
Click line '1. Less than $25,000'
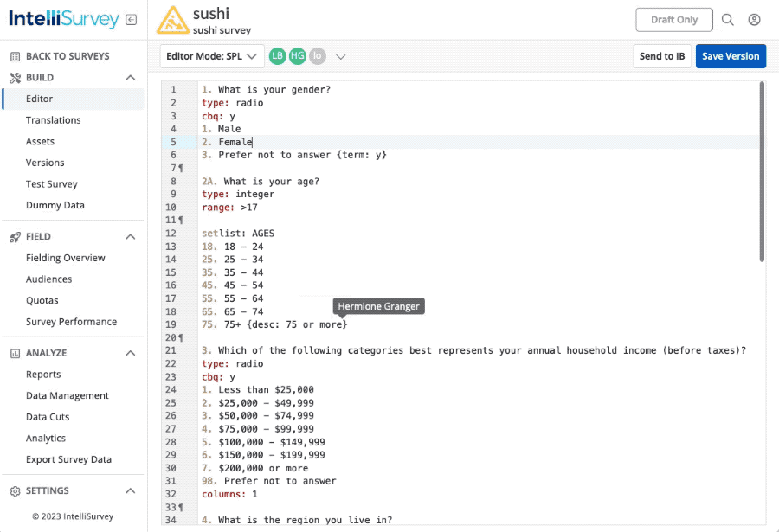[258, 390]
